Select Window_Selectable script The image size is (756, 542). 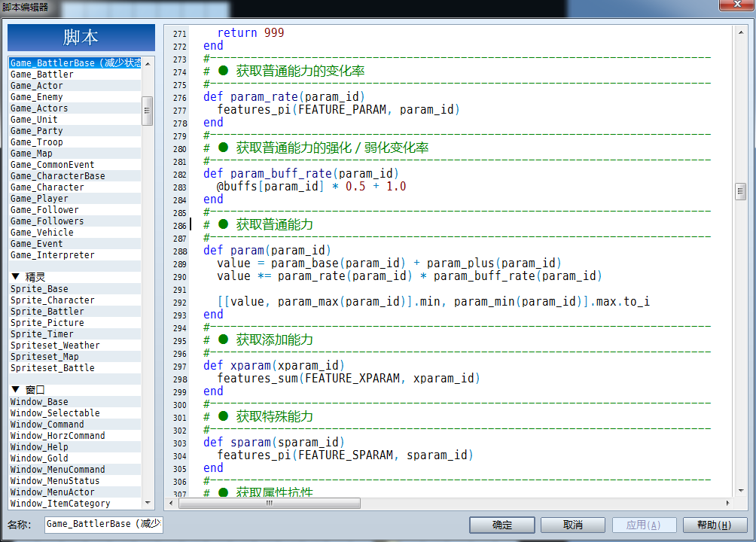(76, 413)
